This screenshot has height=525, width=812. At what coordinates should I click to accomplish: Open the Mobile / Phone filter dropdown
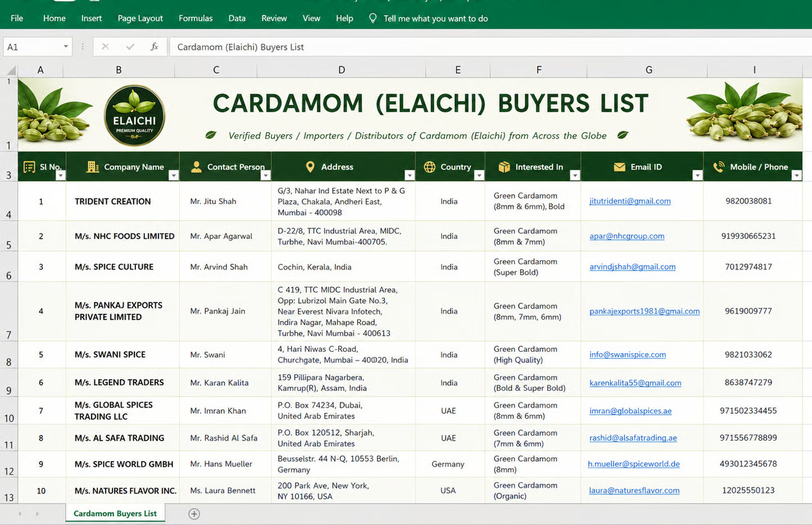[796, 175]
